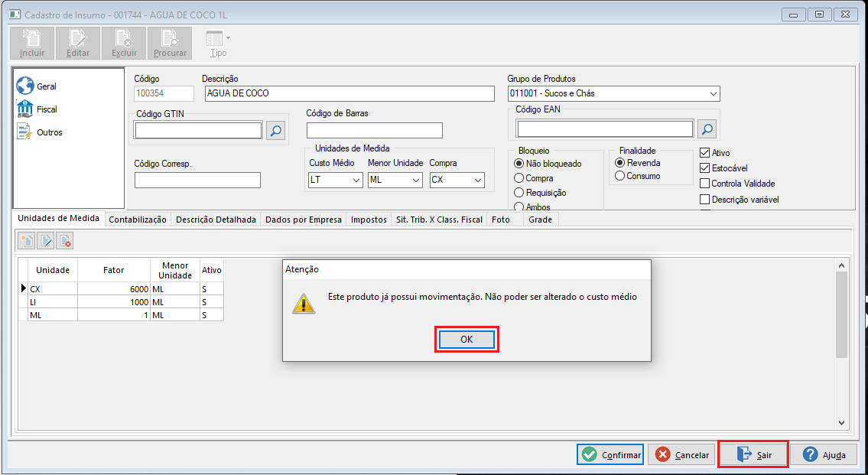Select the Consumo finalidade option

638,176
